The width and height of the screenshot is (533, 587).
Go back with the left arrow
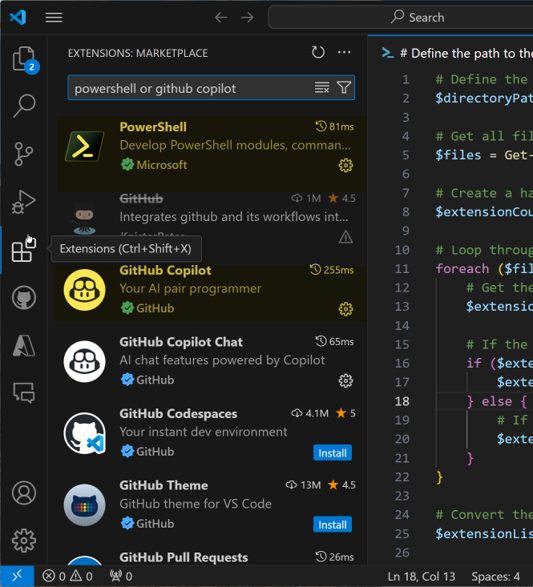pos(221,17)
